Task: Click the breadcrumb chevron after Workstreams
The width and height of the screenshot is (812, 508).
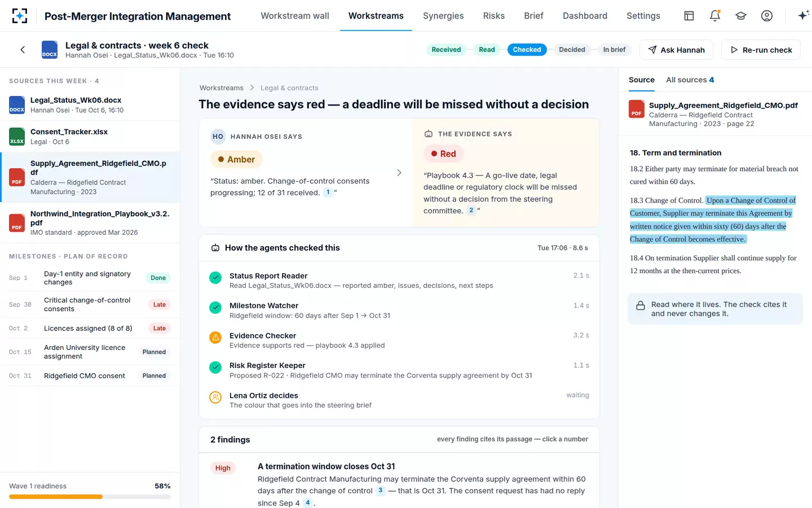Action: pyautogui.click(x=252, y=88)
